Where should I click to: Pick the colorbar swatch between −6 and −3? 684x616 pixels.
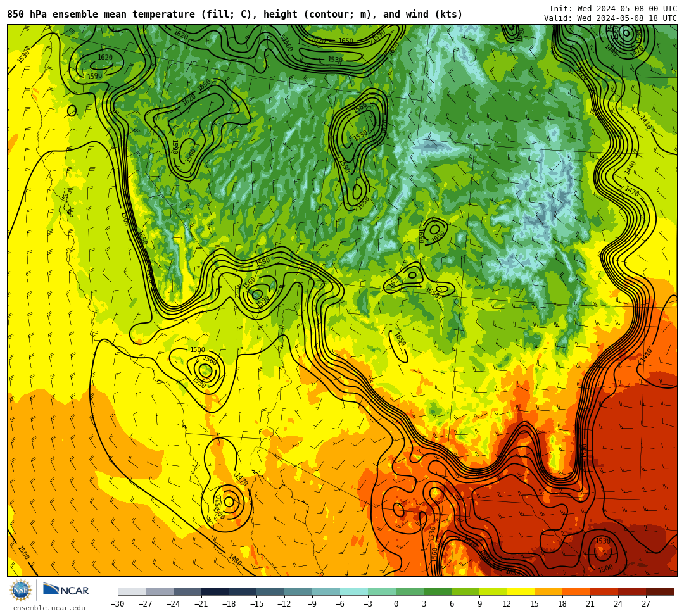pyautogui.click(x=354, y=591)
